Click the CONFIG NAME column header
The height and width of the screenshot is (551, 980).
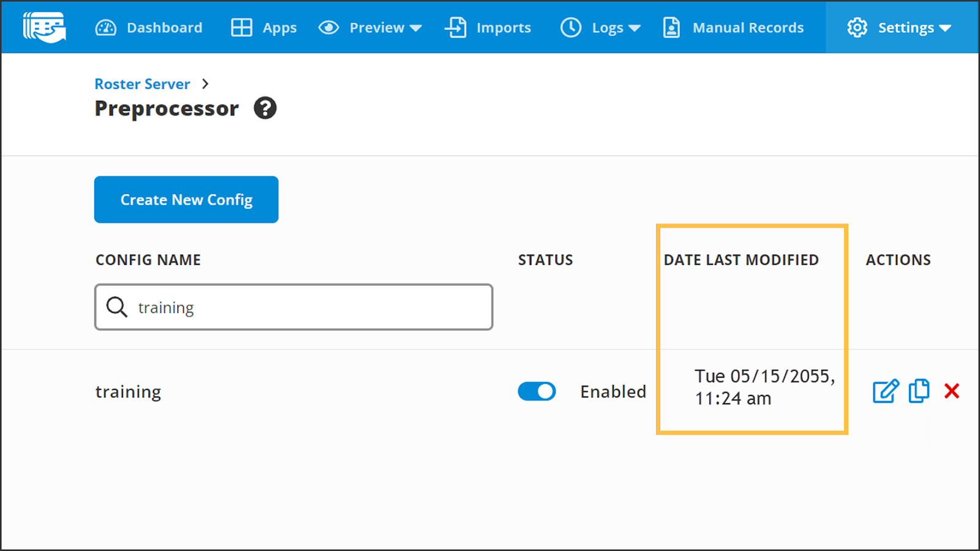click(148, 260)
